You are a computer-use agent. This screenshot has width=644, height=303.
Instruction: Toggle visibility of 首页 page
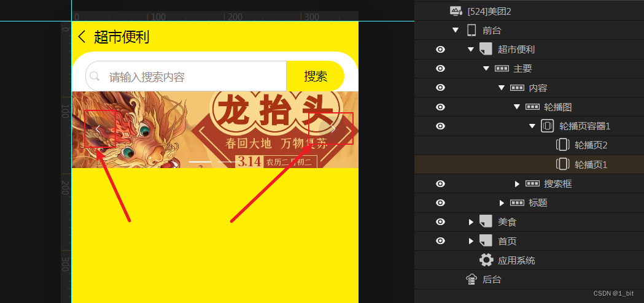tap(440, 240)
